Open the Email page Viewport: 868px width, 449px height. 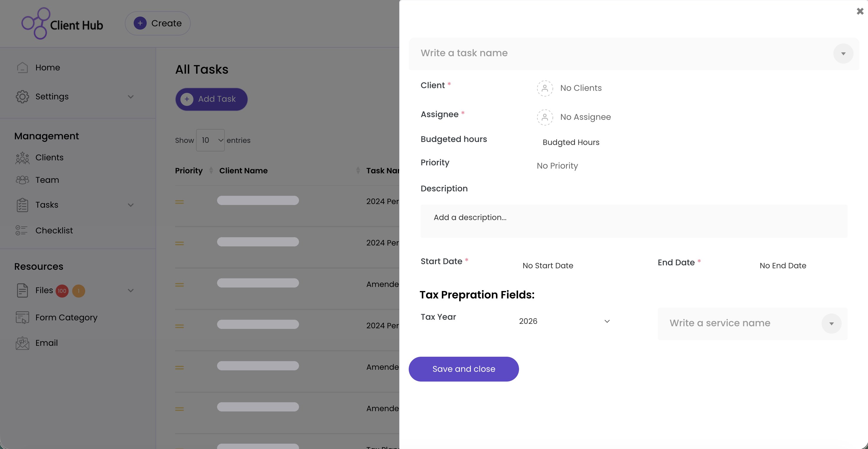(x=46, y=343)
